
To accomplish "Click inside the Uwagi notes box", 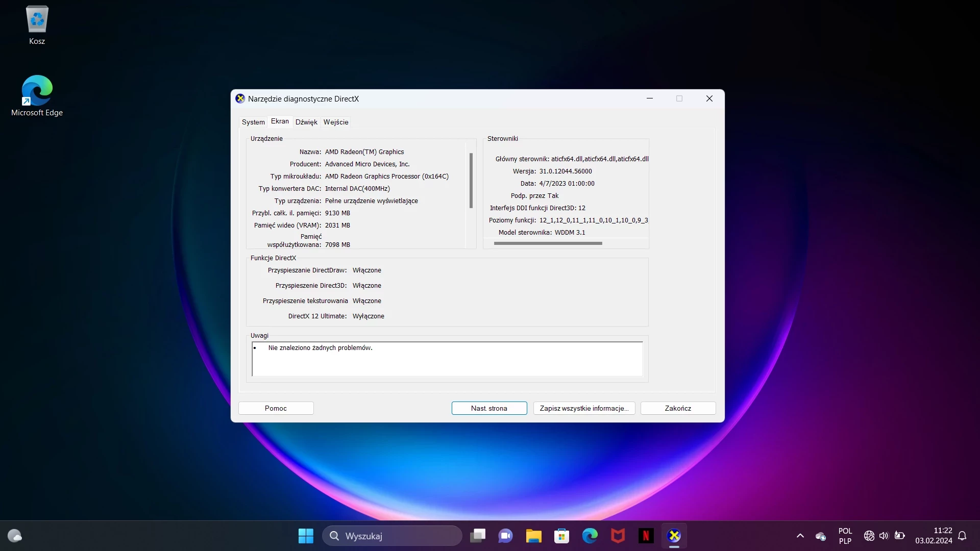I will click(448, 359).
